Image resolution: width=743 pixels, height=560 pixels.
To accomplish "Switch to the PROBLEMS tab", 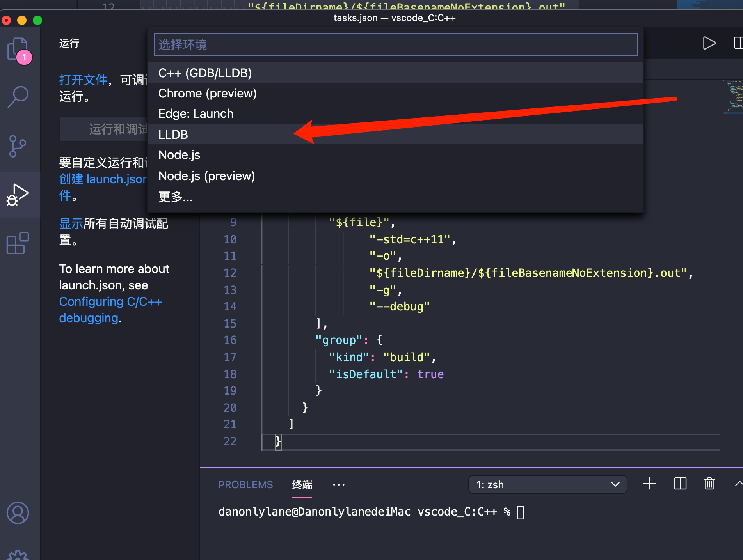I will (x=245, y=484).
